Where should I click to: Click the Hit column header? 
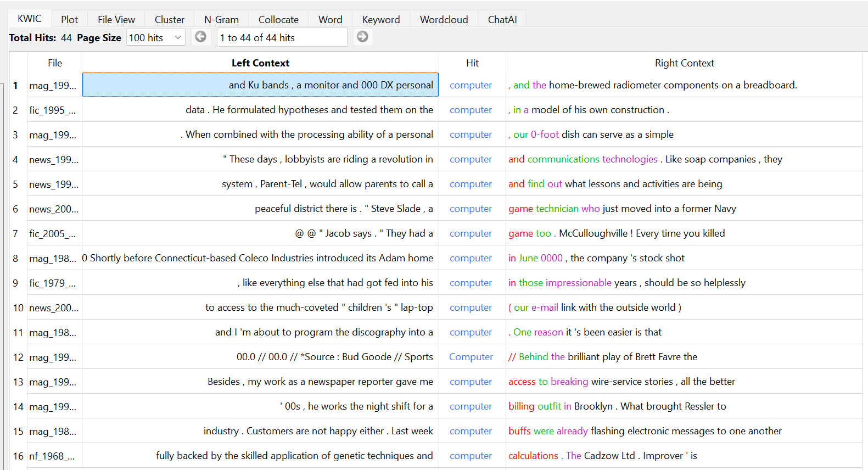472,63
